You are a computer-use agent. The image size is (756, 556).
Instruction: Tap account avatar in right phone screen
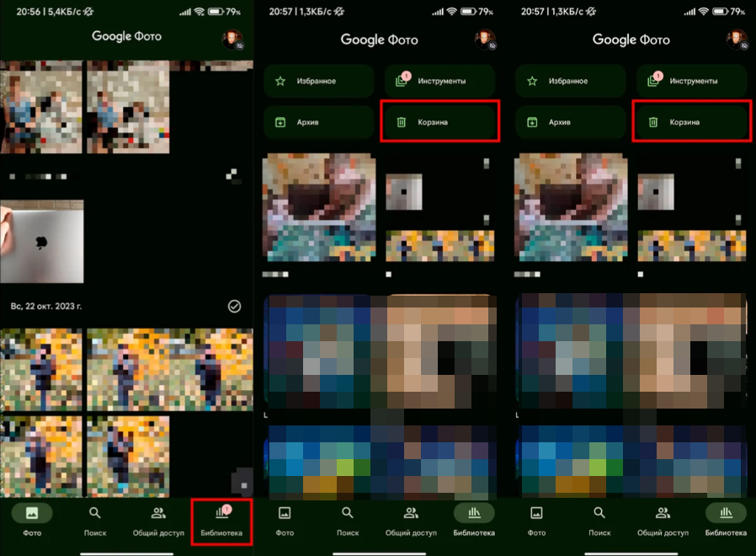coord(737,40)
